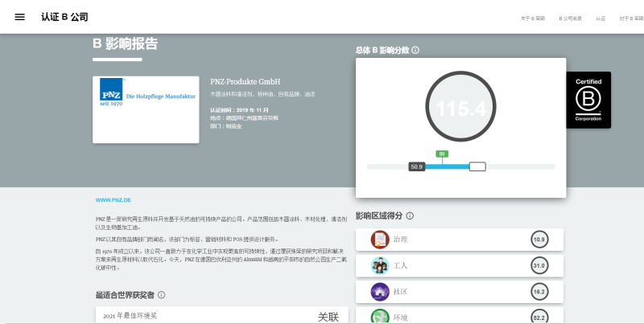Open 关于 B 军团 in top navigation
The image size is (644, 324).
click(533, 18)
